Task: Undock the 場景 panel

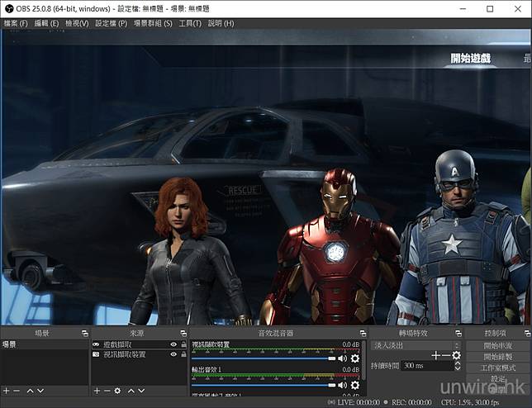Action: [85, 334]
